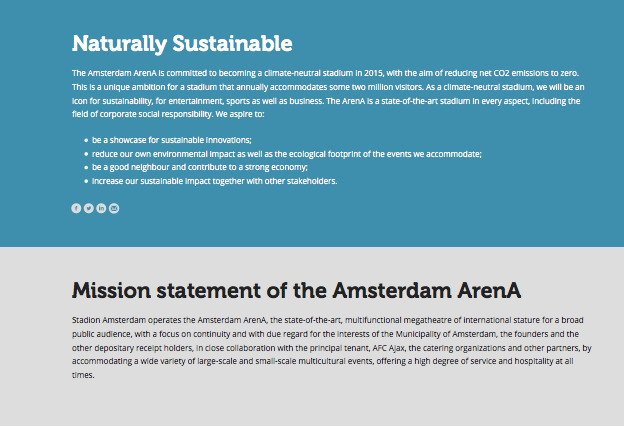
Task: Click the reduce our own environmental impact bullet
Action: (x=287, y=154)
